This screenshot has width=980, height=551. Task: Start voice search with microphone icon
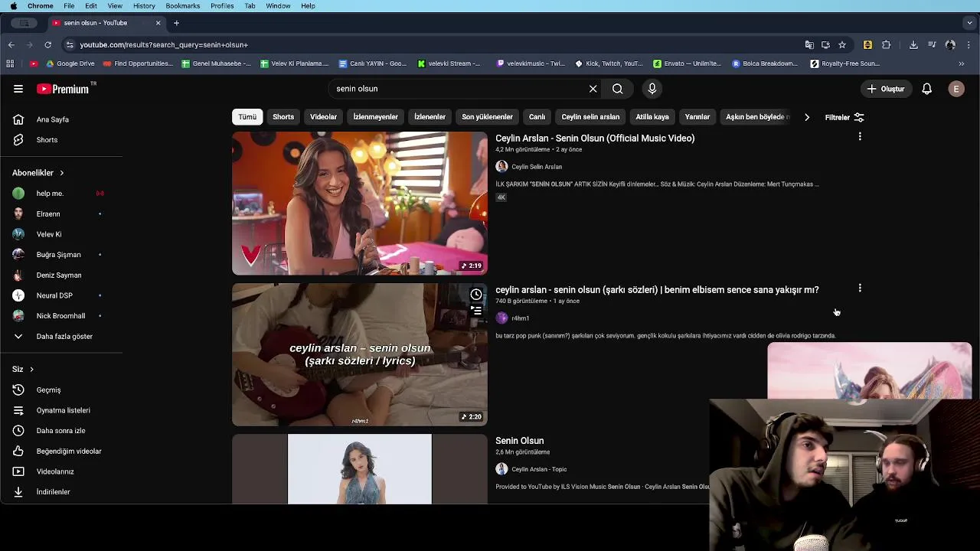click(x=652, y=89)
